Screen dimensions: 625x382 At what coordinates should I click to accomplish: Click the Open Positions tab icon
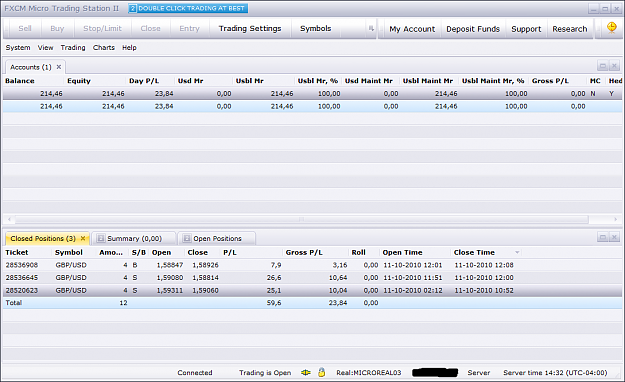(187, 238)
